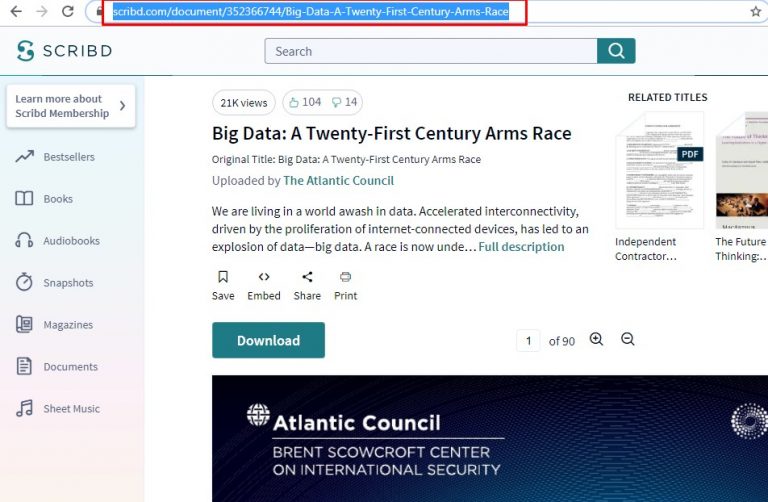Open The Atlantic Council uploader link
The image size is (768, 502).
click(x=338, y=181)
